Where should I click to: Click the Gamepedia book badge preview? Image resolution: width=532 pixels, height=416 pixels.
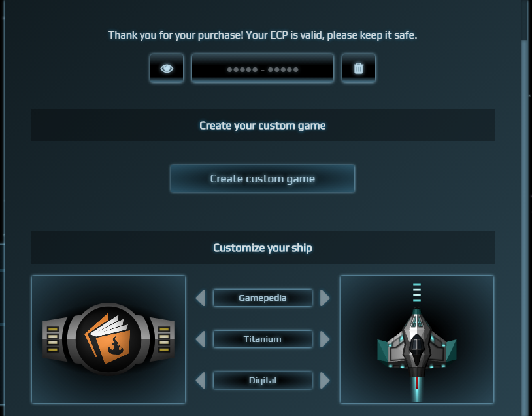pos(108,339)
